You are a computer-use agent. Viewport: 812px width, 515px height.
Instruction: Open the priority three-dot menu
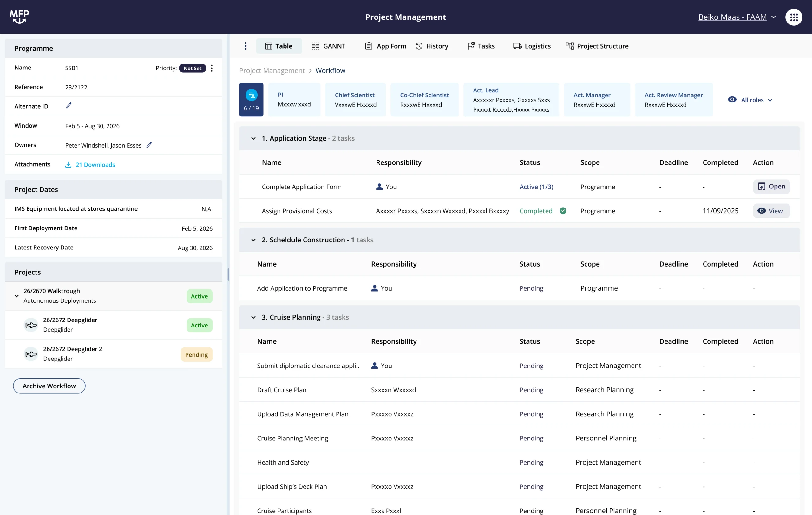click(x=212, y=68)
